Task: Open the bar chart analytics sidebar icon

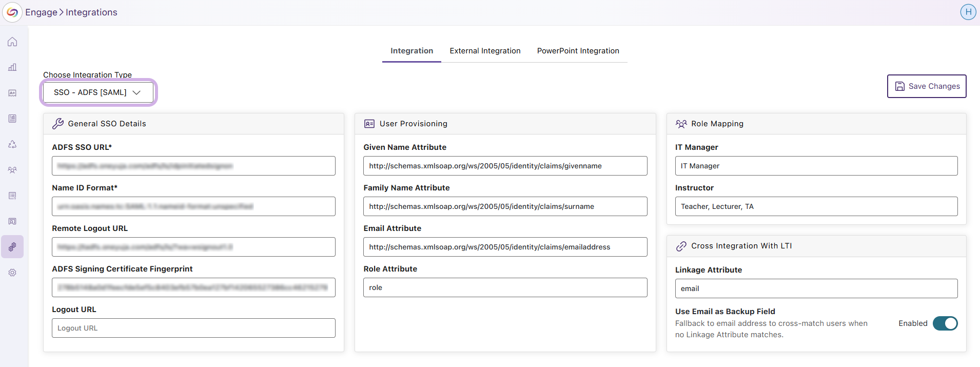Action: [12, 67]
